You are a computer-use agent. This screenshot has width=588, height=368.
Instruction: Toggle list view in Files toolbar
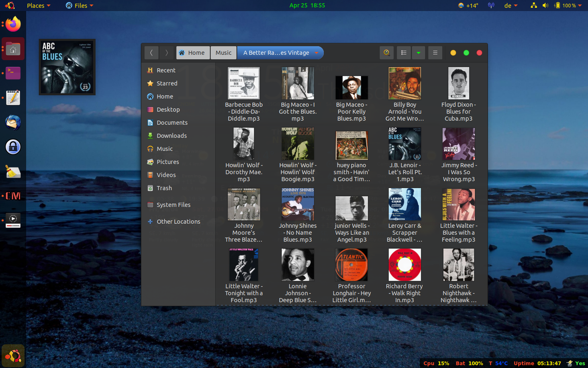pos(403,53)
